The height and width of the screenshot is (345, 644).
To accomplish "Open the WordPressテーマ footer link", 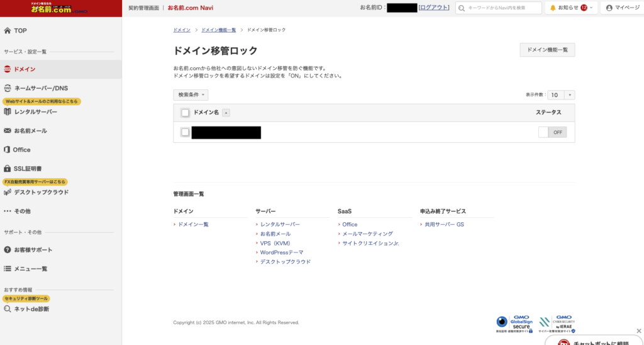I will [x=282, y=252].
